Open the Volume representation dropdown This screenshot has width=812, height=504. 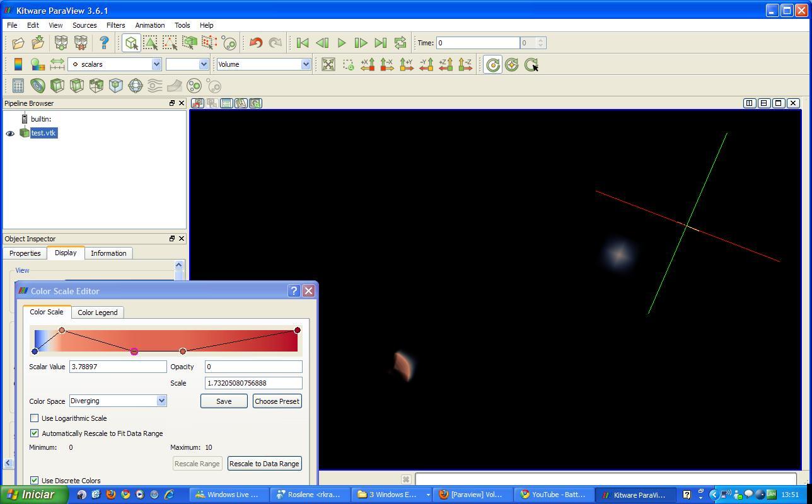(264, 64)
